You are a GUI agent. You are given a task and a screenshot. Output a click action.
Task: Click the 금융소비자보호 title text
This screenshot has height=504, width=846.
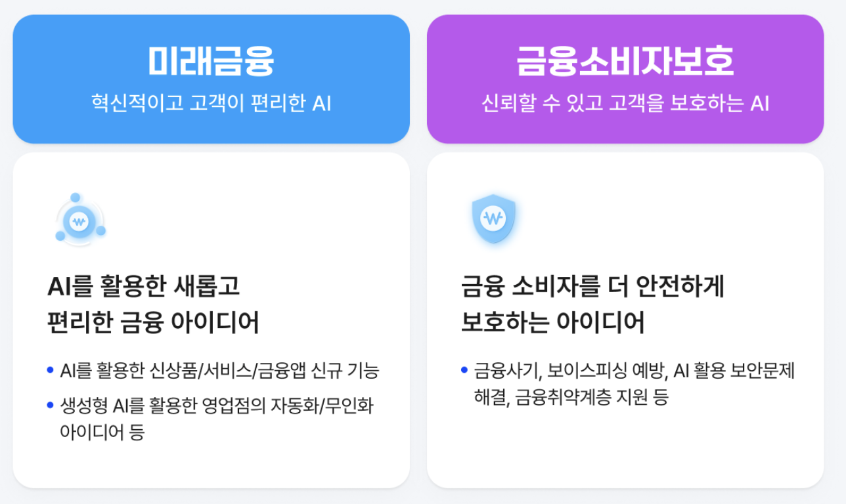point(625,62)
